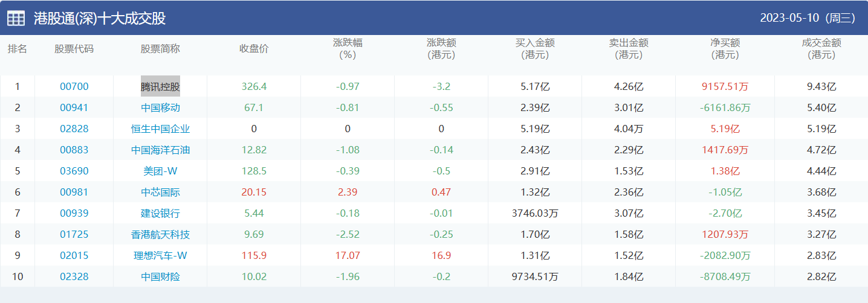868x303 pixels.
Task: Click the 成交金额 column header
Action: (821, 49)
